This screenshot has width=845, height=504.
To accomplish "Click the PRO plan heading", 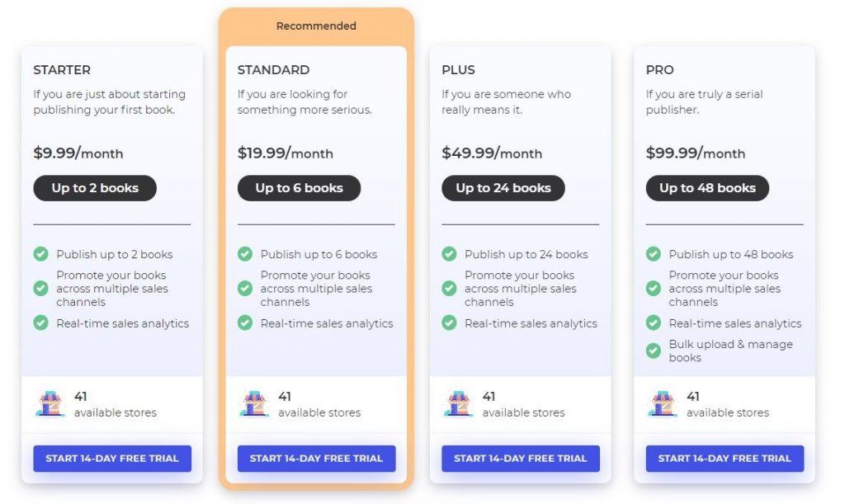I will point(659,70).
